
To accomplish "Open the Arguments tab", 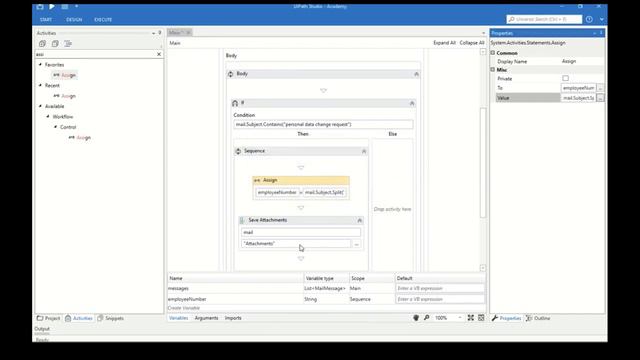I will 206,318.
